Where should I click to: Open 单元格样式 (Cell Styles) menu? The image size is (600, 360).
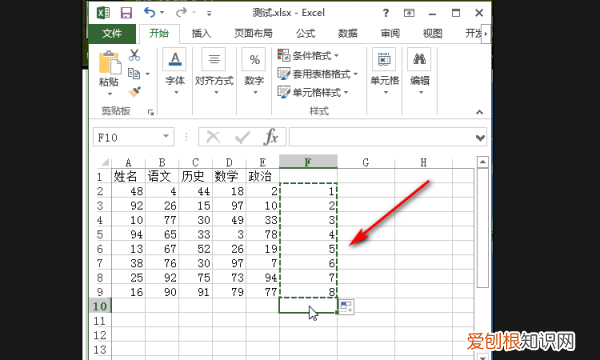(313, 92)
